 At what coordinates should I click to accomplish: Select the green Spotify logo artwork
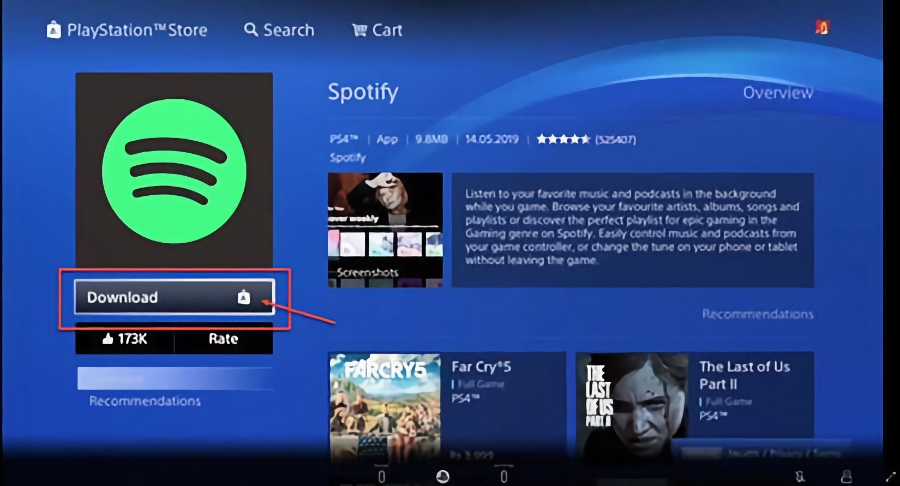pos(174,170)
